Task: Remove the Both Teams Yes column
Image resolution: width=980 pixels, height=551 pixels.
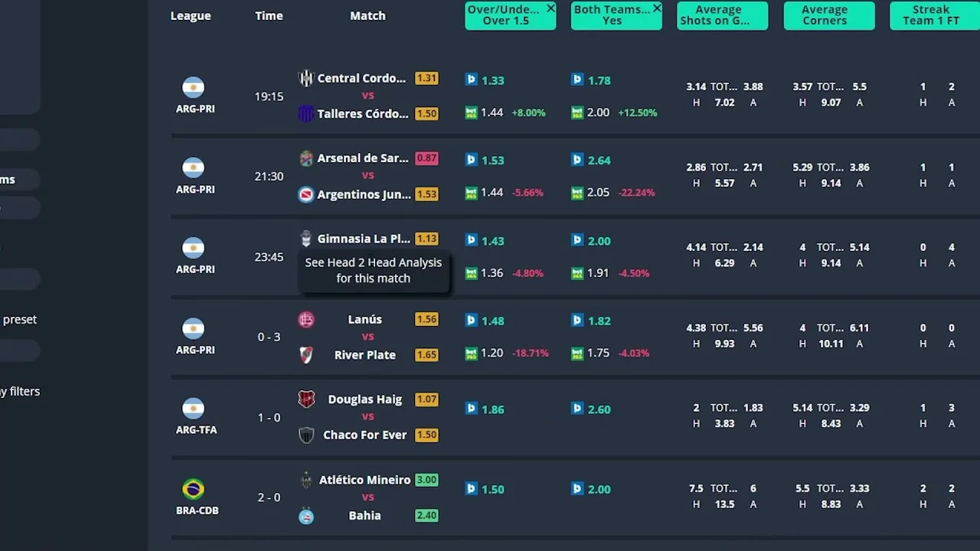Action: (x=656, y=8)
